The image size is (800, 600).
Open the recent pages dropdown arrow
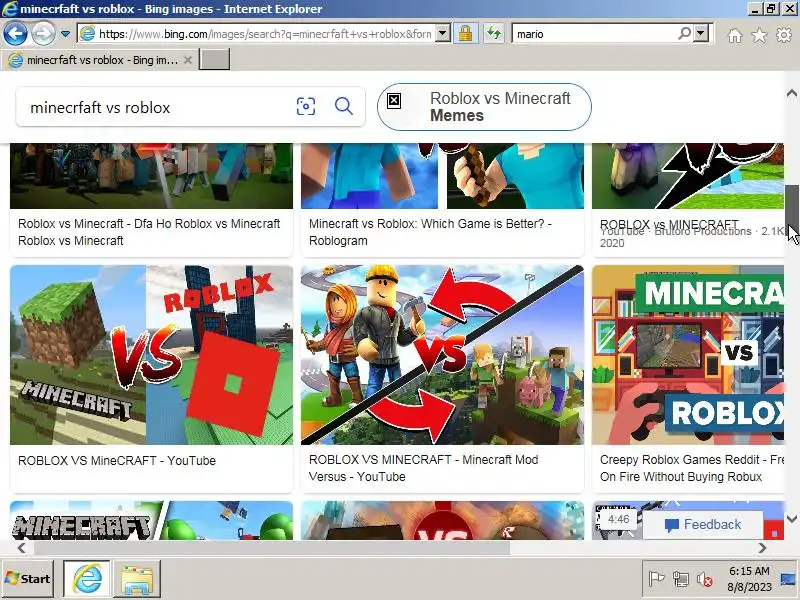tap(65, 34)
